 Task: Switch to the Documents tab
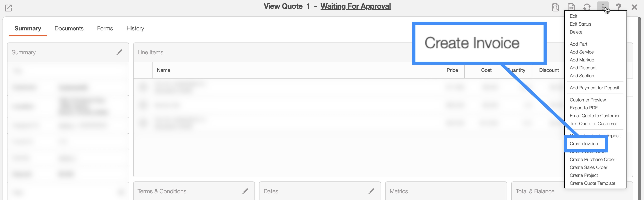69,29
